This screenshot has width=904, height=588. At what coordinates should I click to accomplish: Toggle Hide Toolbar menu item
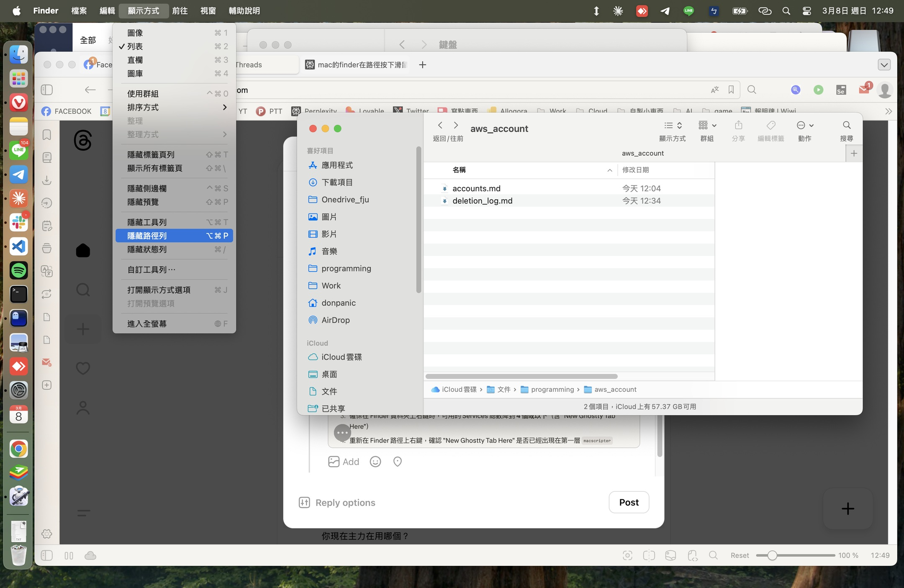(174, 222)
